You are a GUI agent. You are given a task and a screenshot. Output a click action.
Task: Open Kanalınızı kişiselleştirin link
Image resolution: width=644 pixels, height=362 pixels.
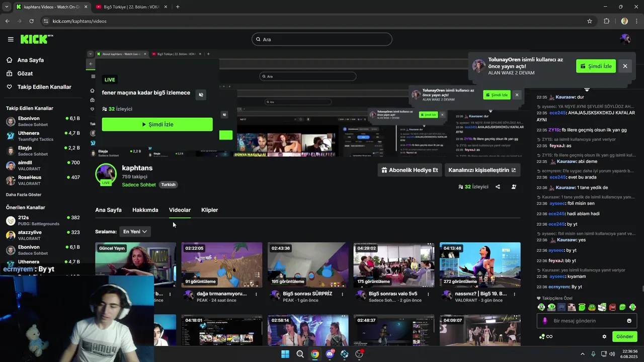(482, 170)
